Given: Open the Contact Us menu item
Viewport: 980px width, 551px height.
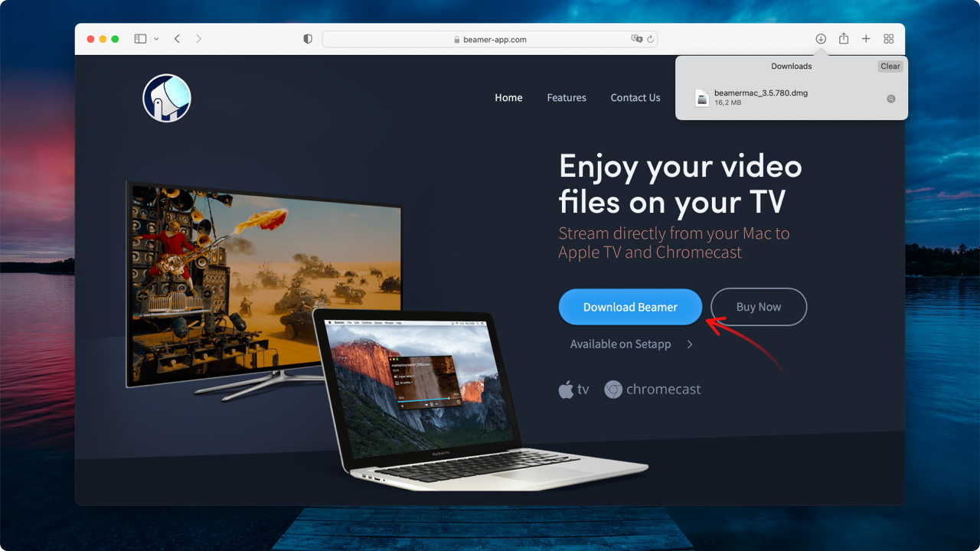Looking at the screenshot, I should coord(635,98).
